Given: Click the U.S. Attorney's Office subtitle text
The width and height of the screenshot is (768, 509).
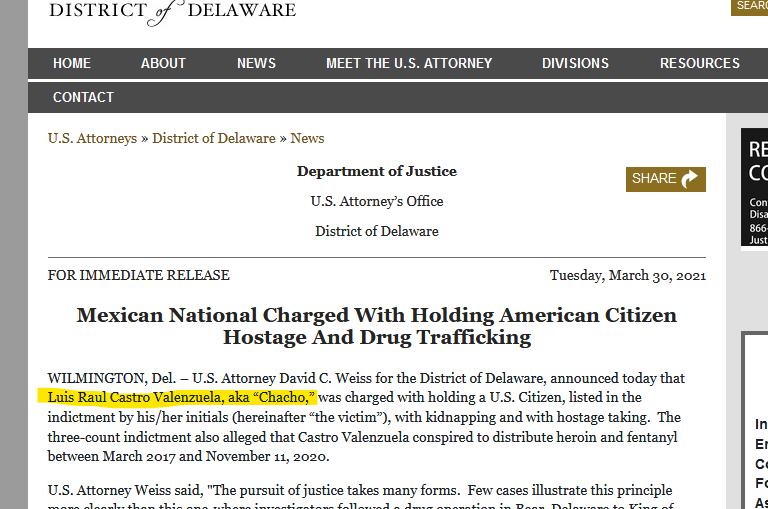Looking at the screenshot, I should click(377, 201).
